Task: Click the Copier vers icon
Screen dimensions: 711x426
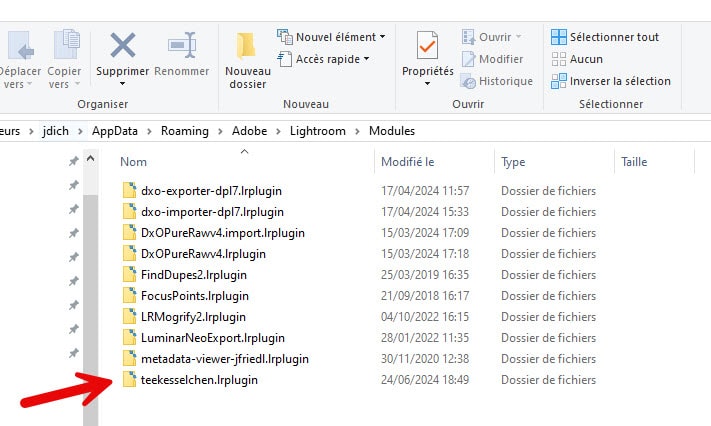Action: 67,44
